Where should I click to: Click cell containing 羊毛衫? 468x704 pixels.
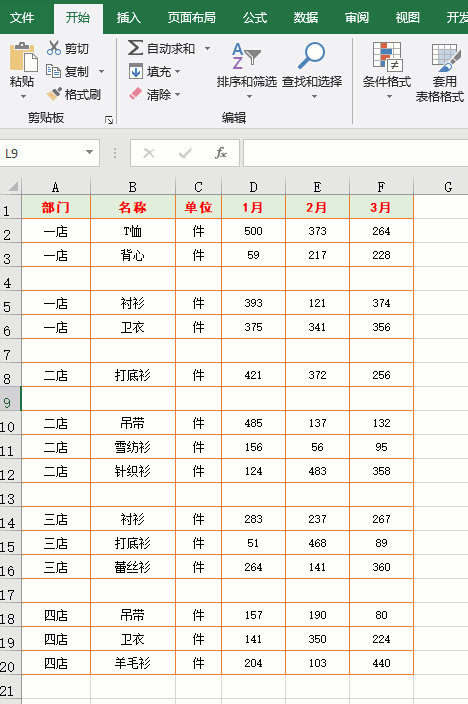coord(132,663)
